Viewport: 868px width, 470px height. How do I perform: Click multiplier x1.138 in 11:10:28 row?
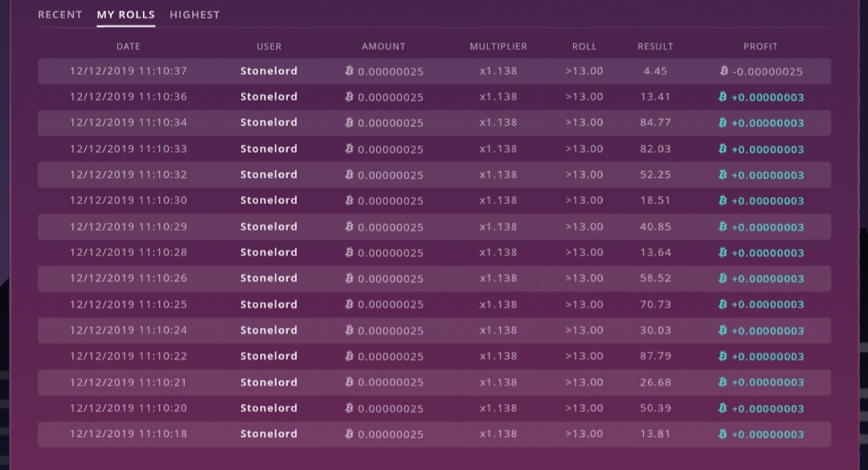pos(498,252)
